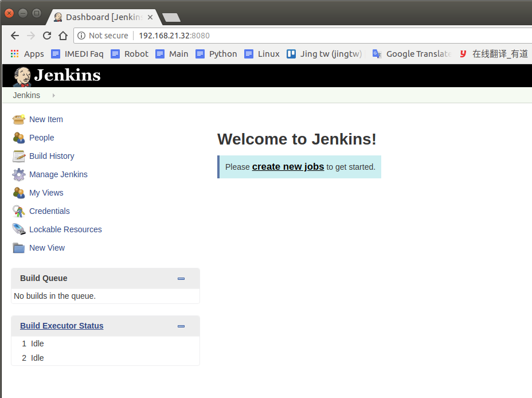Open the Lockable Resources link
This screenshot has width=532, height=398.
pyautogui.click(x=65, y=229)
